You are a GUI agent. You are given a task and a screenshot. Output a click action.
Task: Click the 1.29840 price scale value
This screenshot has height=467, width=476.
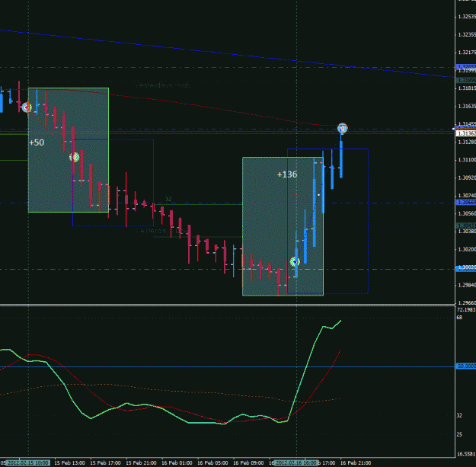[467, 285]
